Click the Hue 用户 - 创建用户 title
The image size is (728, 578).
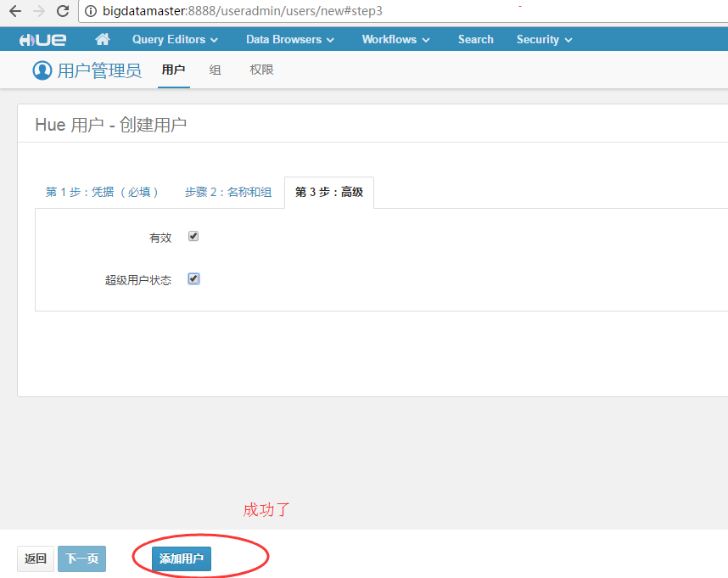111,125
